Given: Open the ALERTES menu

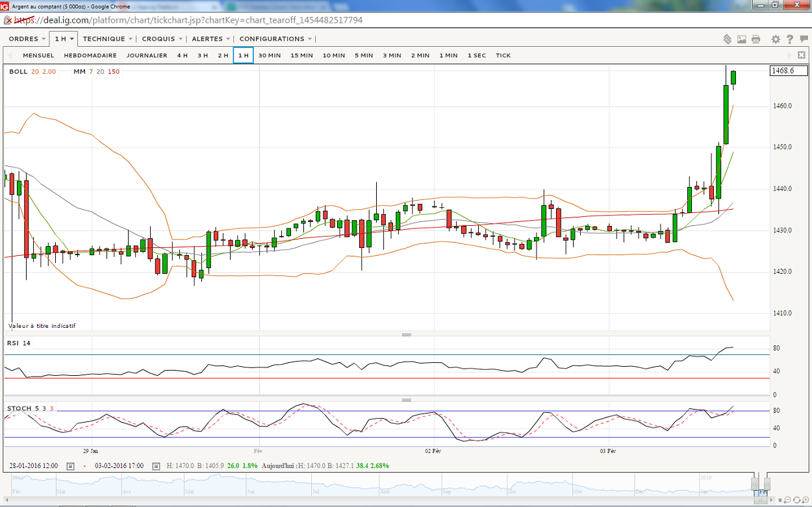Looking at the screenshot, I should (211, 39).
